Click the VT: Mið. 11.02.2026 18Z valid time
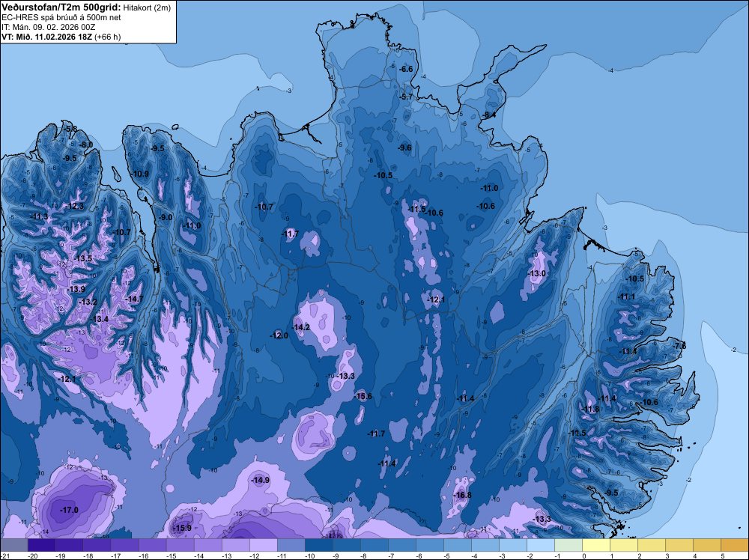 [x=46, y=37]
